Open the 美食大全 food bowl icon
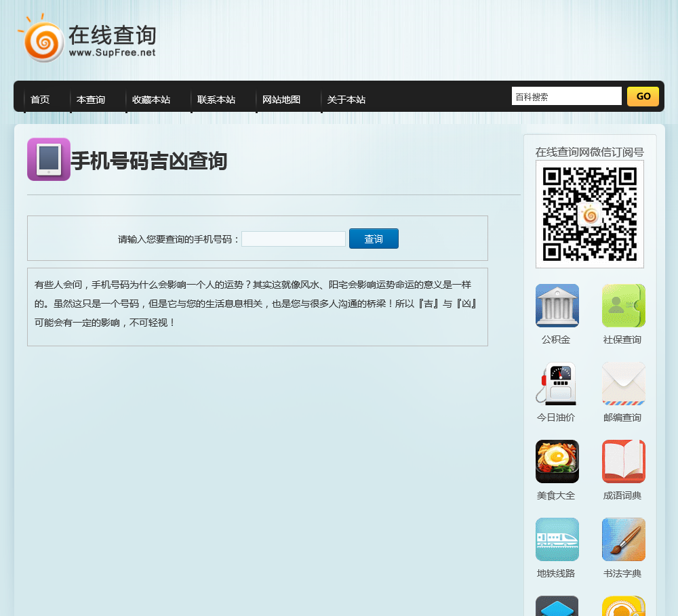 click(557, 461)
